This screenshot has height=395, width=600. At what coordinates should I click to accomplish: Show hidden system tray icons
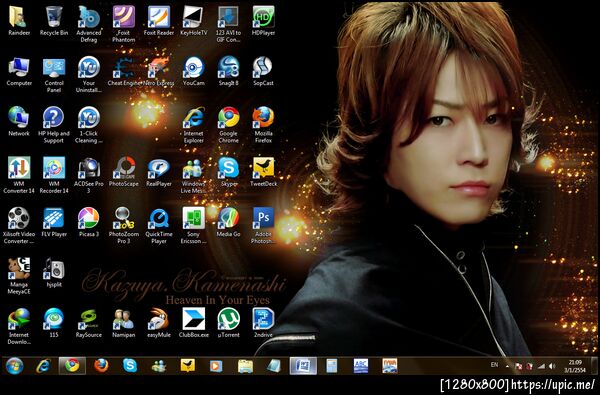coord(508,366)
